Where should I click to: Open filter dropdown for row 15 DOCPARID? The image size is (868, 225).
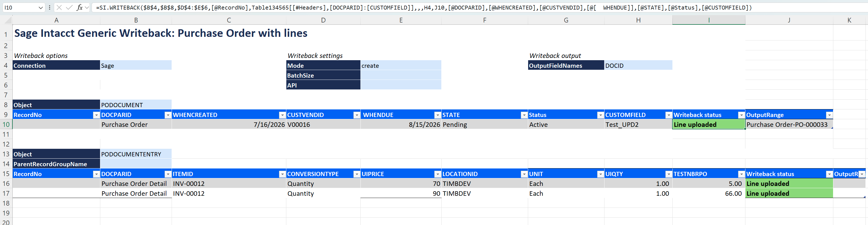pyautogui.click(x=168, y=174)
